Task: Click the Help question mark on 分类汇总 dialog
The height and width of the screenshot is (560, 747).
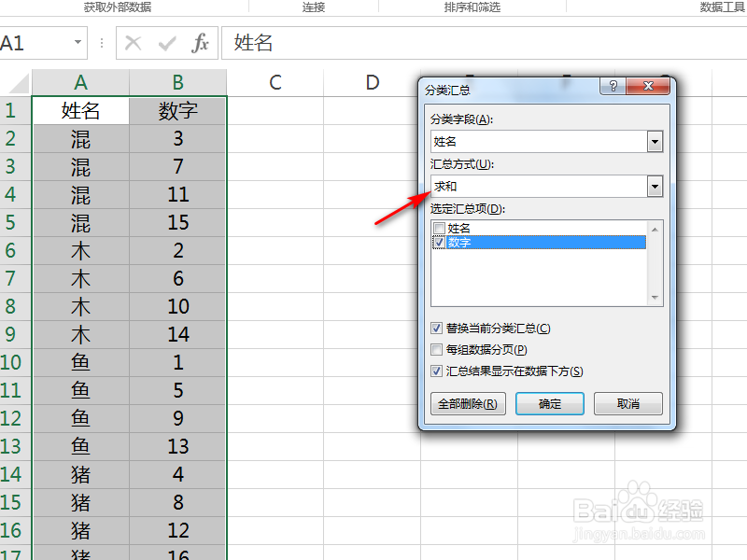Action: (612, 86)
